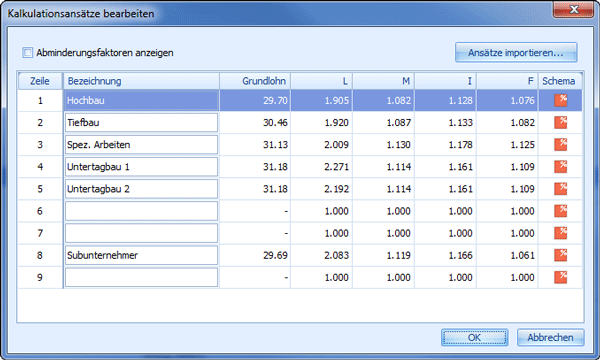Select row number 4 cell
This screenshot has width=600, height=360.
point(40,167)
